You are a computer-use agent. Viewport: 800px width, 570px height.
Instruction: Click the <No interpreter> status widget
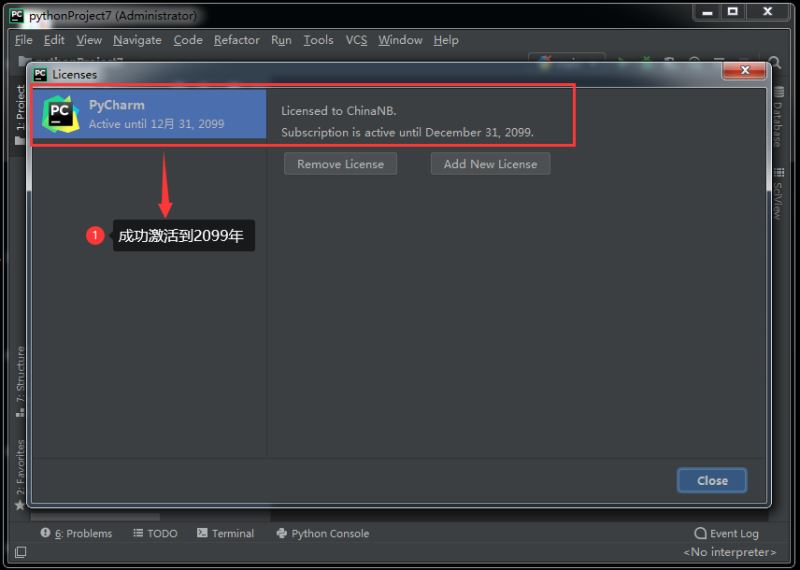730,552
